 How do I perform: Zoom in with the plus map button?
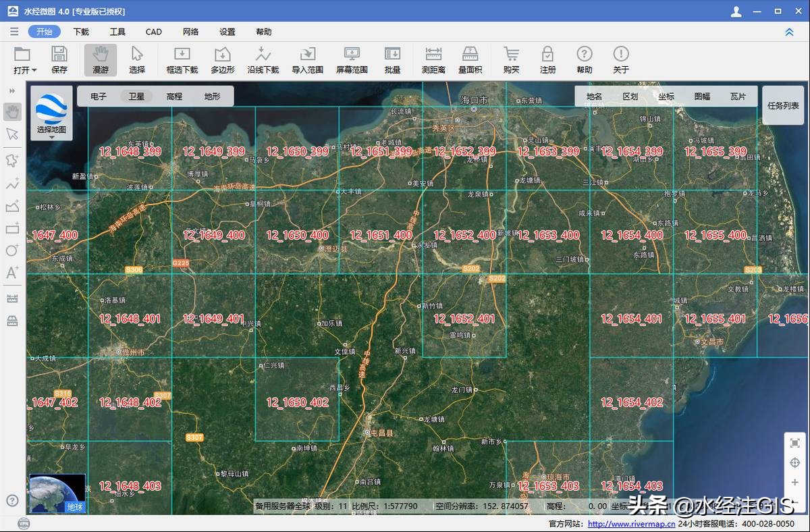(795, 483)
